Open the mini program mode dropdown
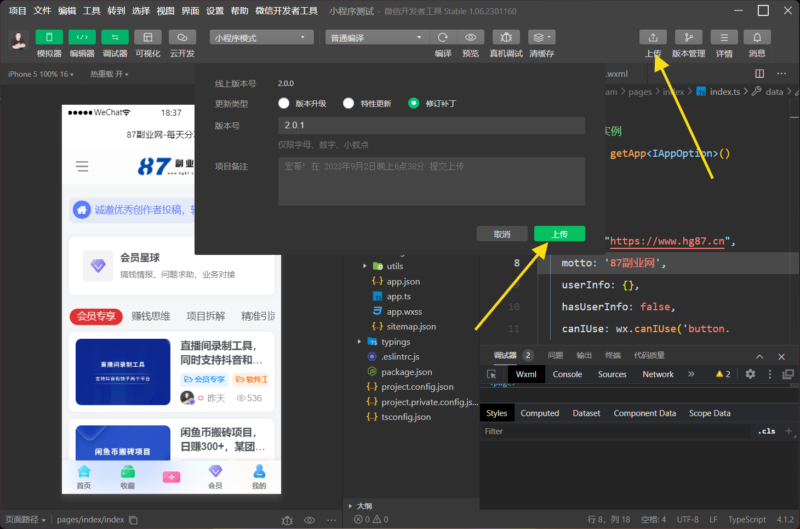Image resolution: width=800 pixels, height=529 pixels. (x=261, y=38)
